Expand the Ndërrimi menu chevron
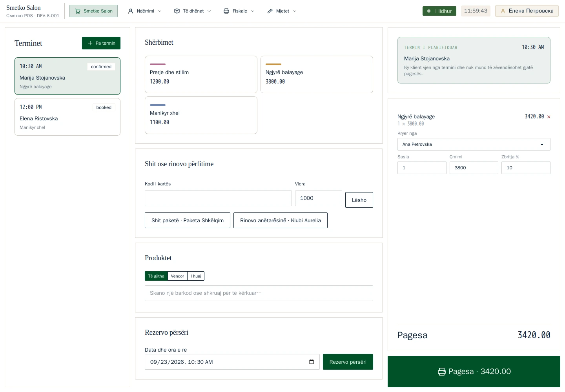565x392 pixels. pos(160,11)
